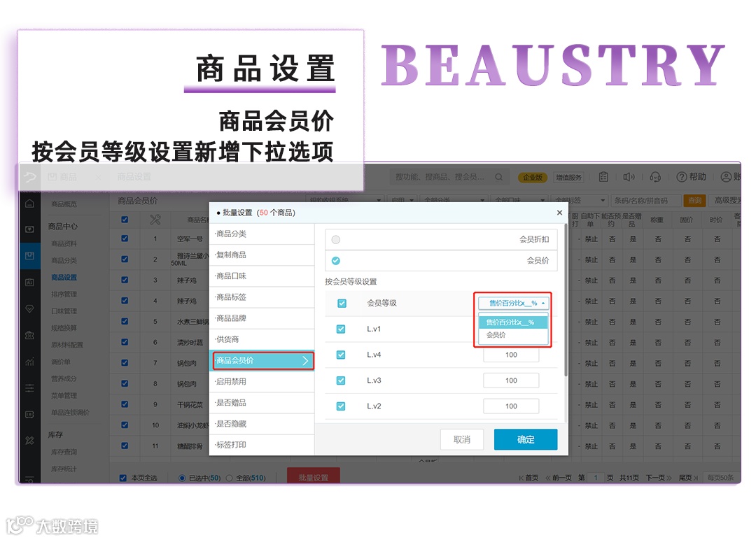
Task: Click the heart-shaped sidebar icon
Action: tap(29, 308)
